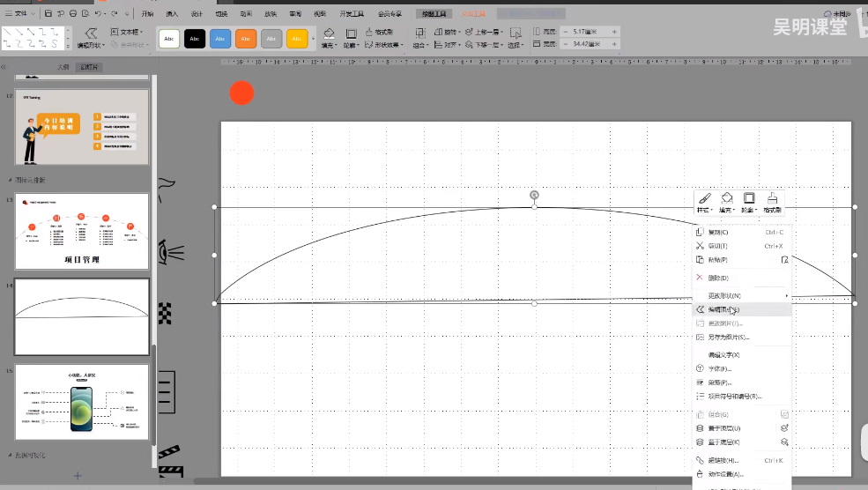Switch to the Outline (大纲) panel tab
This screenshot has width=868, height=490.
tap(63, 67)
